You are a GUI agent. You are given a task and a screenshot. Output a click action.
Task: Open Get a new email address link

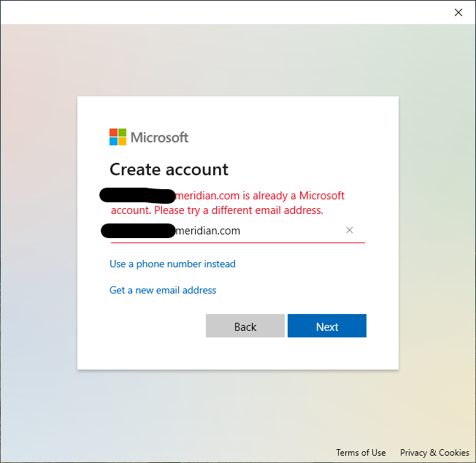coord(163,290)
